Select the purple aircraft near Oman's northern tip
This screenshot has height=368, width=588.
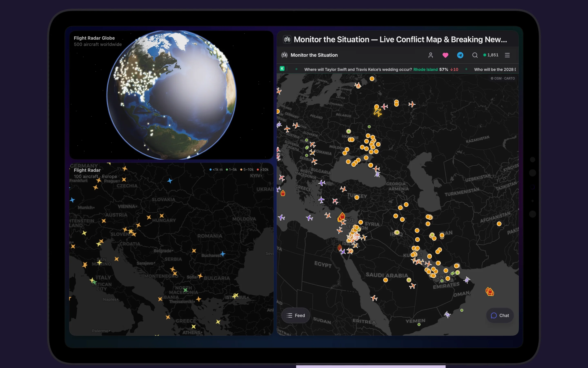[x=467, y=280]
